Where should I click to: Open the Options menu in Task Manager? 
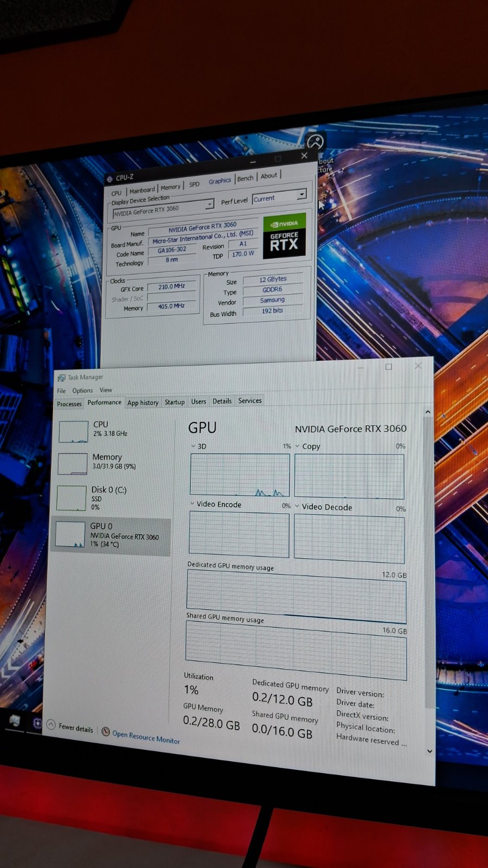[82, 390]
